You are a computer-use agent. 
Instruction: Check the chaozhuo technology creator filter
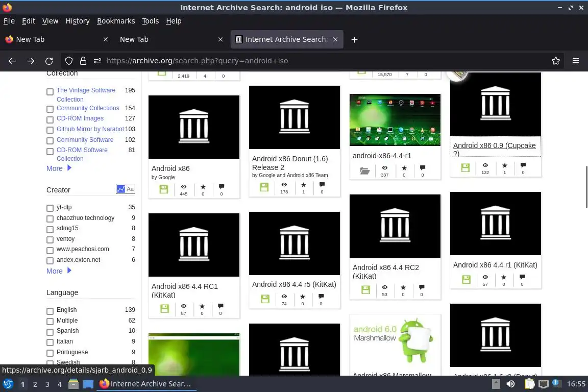[x=50, y=218]
